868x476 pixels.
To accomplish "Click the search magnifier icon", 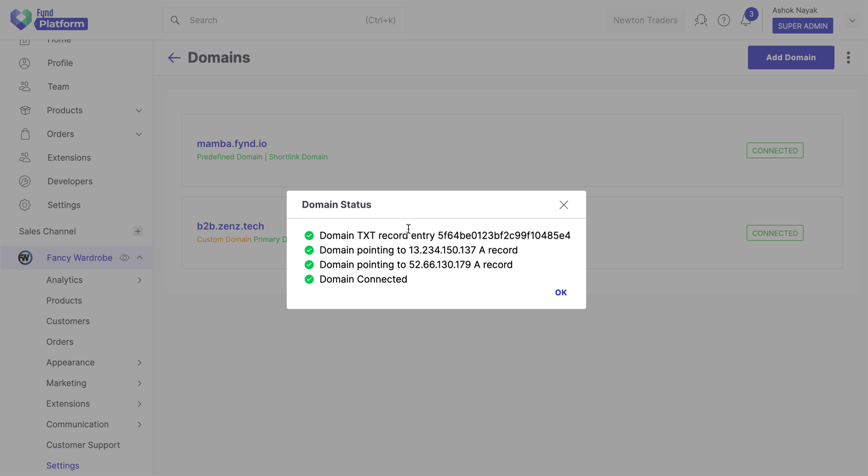I will (175, 20).
